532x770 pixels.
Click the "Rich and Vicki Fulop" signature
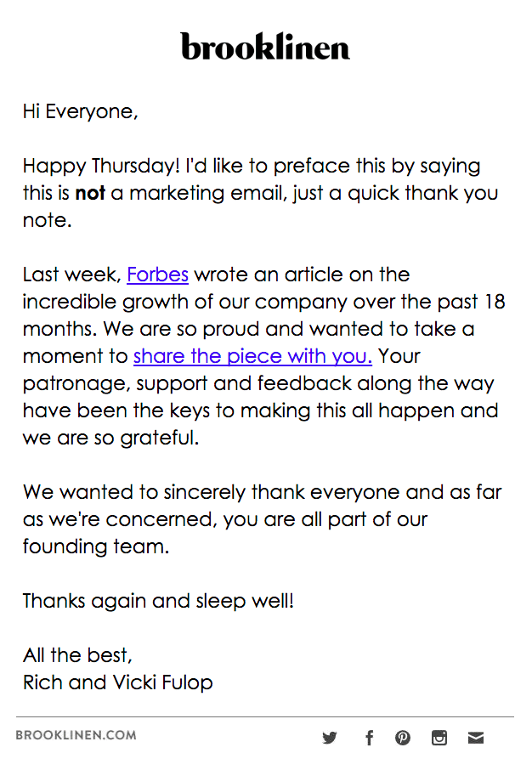117,682
